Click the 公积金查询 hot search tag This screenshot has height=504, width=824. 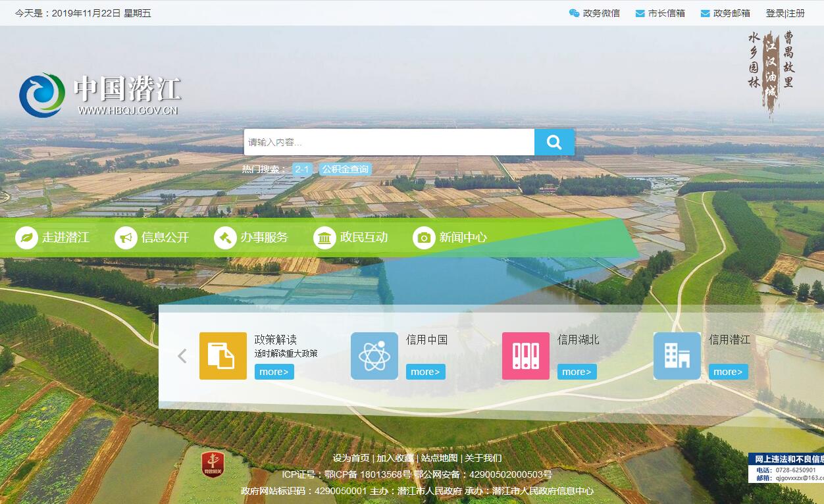click(346, 169)
